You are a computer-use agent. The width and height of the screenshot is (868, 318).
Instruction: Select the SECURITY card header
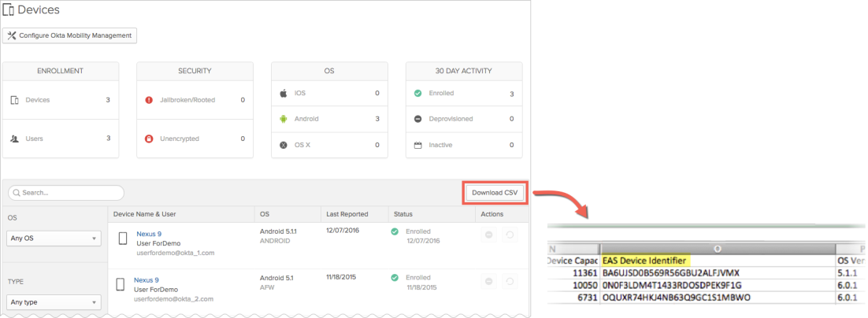195,72
